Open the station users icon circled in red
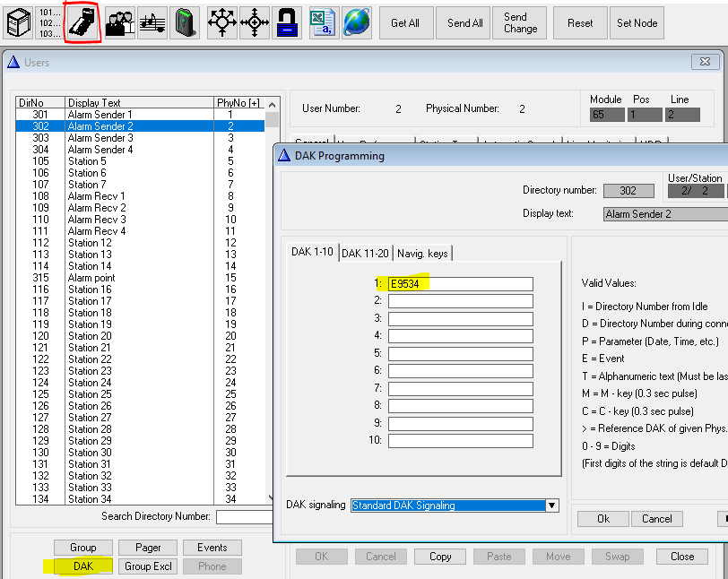 pyautogui.click(x=82, y=22)
